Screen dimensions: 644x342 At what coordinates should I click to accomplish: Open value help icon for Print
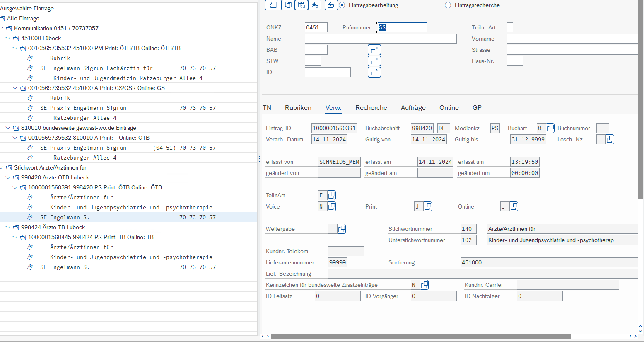[427, 206]
